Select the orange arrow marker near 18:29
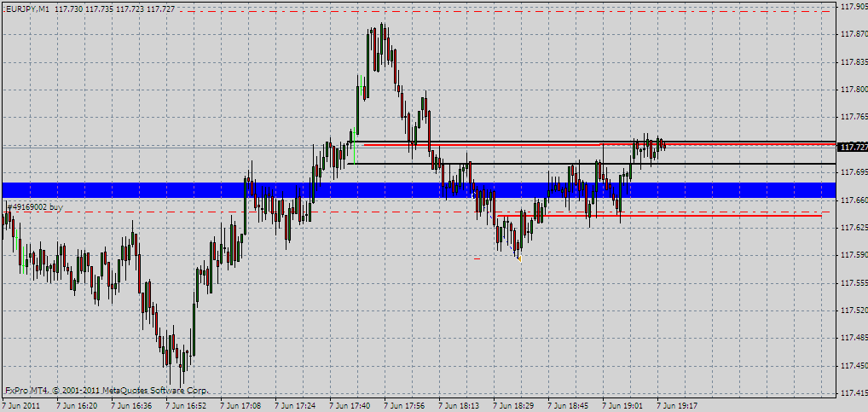868x412 pixels. pyautogui.click(x=518, y=258)
